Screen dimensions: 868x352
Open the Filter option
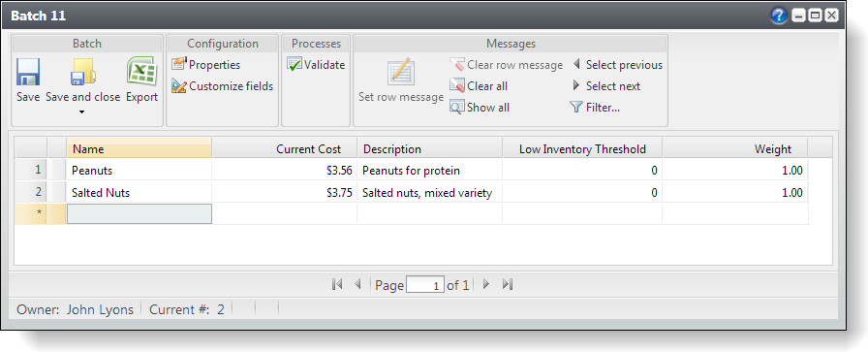[595, 108]
